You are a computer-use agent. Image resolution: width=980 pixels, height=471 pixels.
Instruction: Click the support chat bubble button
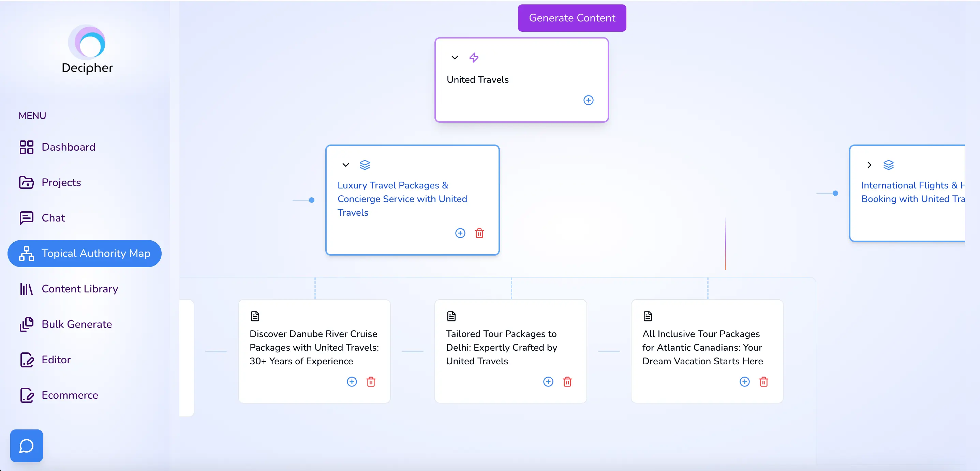[x=26, y=445]
